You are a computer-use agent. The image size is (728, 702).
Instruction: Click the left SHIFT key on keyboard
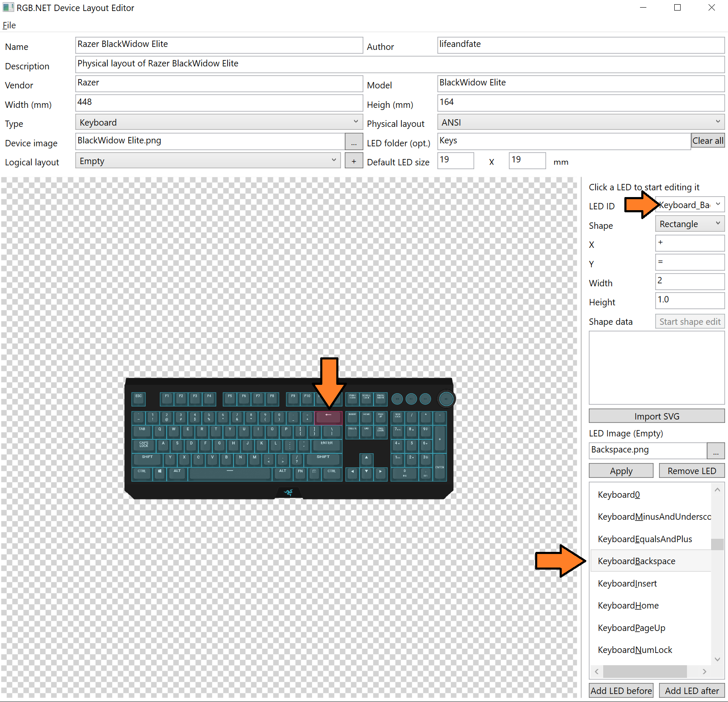pos(147,459)
